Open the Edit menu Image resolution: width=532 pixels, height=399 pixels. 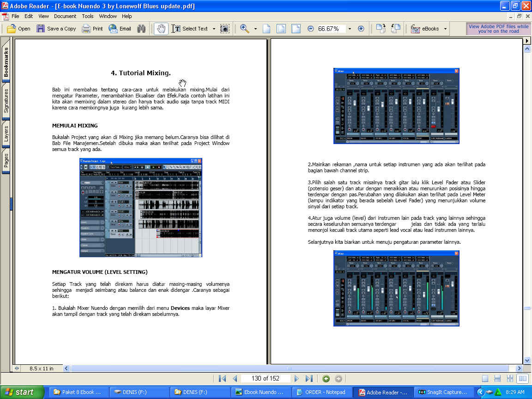[x=29, y=16]
